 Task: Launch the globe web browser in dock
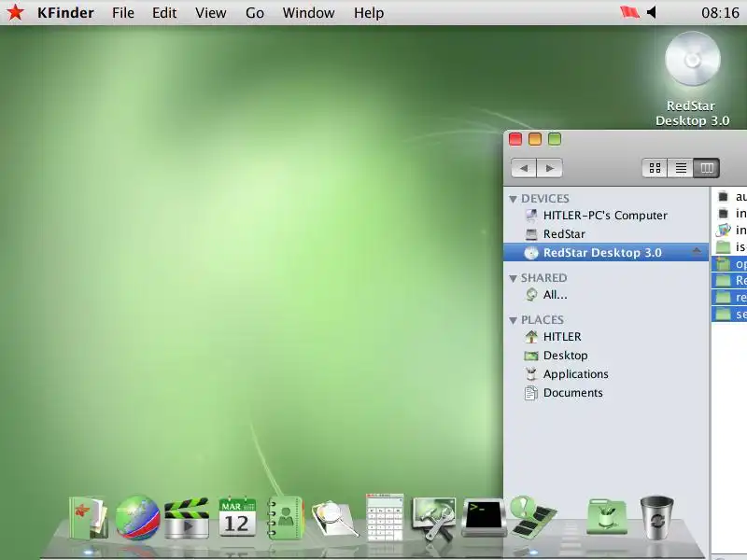(137, 518)
